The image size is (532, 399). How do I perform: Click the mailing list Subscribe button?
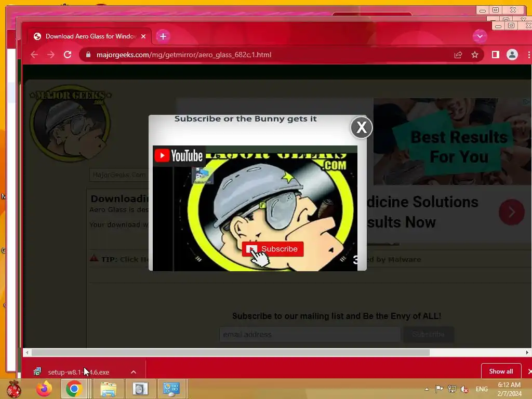click(428, 335)
